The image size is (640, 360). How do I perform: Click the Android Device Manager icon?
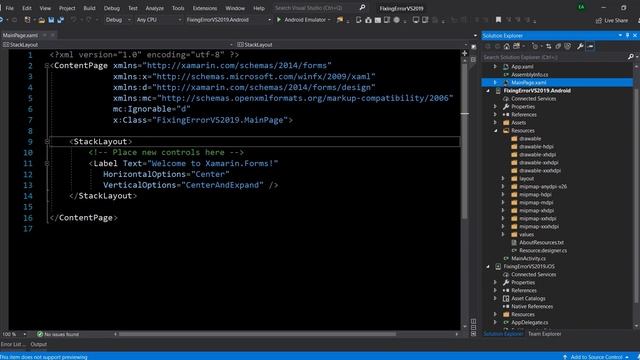point(359,20)
